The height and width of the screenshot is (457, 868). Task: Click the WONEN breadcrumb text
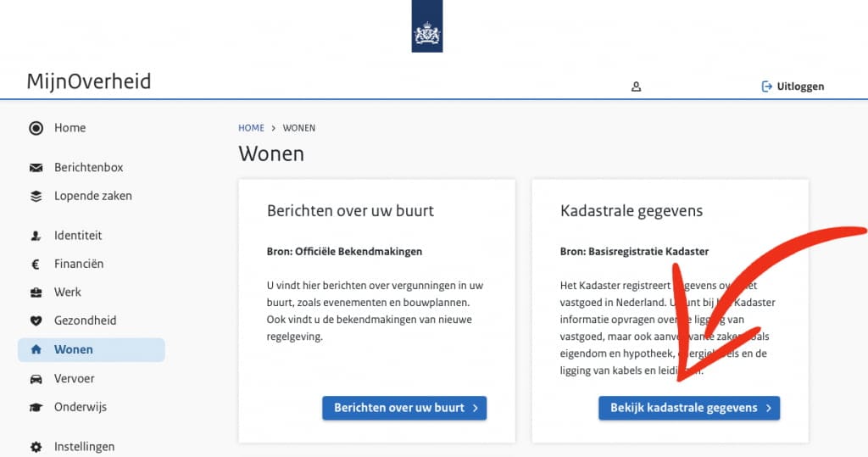299,128
